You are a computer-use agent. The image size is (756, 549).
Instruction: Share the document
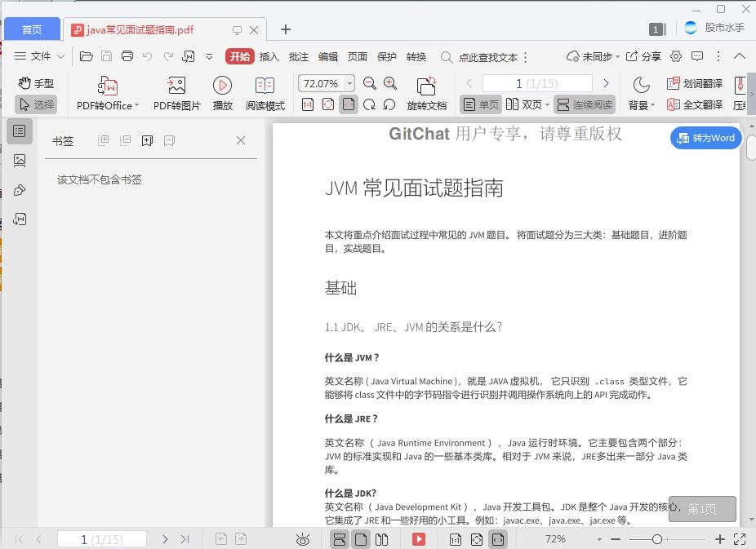coord(643,56)
